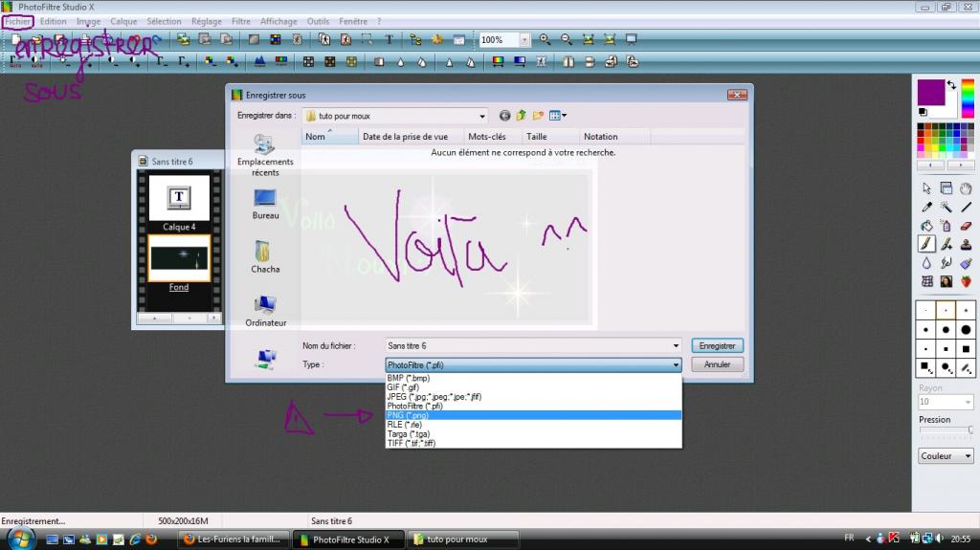Open the 100% zoom level dropdown
The height and width of the screenshot is (550, 980).
[524, 39]
